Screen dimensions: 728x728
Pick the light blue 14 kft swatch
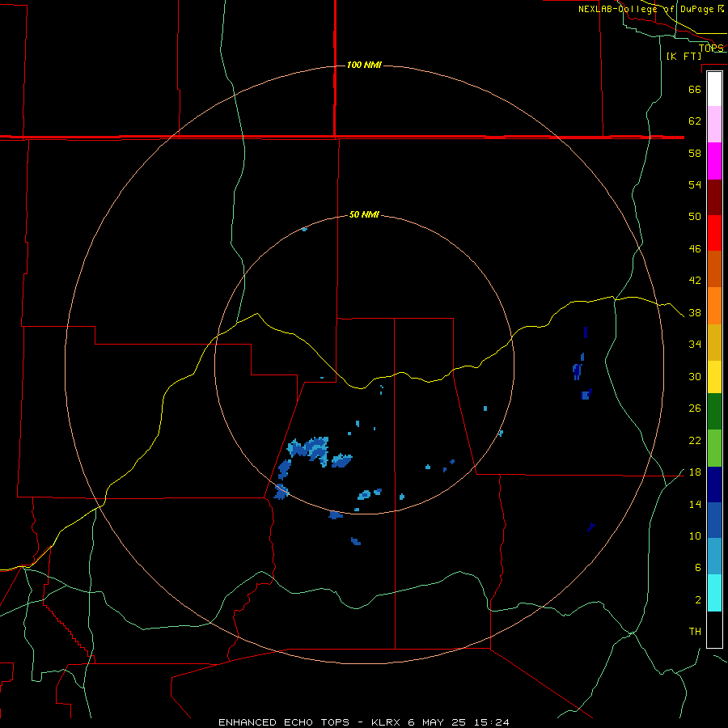714,556
